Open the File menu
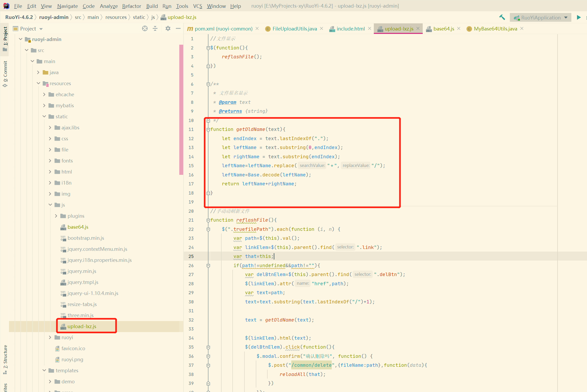The image size is (587, 392). (18, 6)
